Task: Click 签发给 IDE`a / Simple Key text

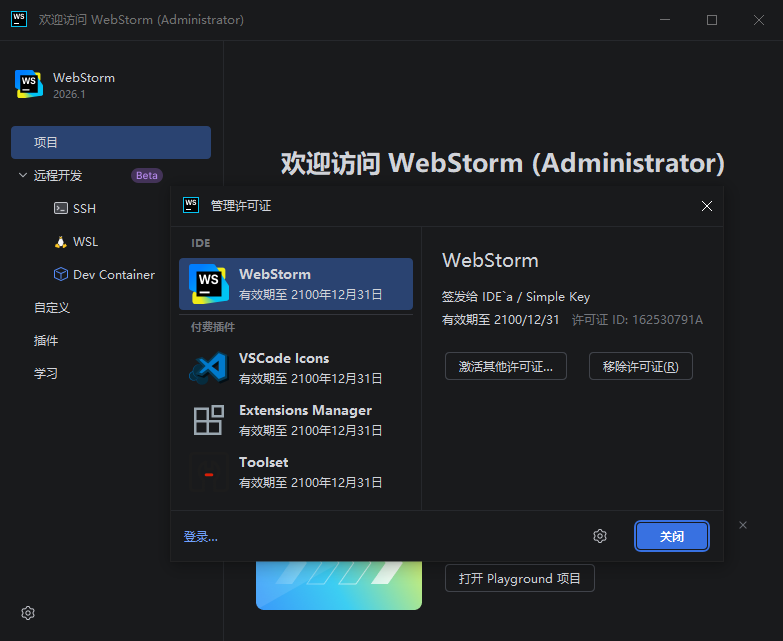Action: tap(516, 297)
